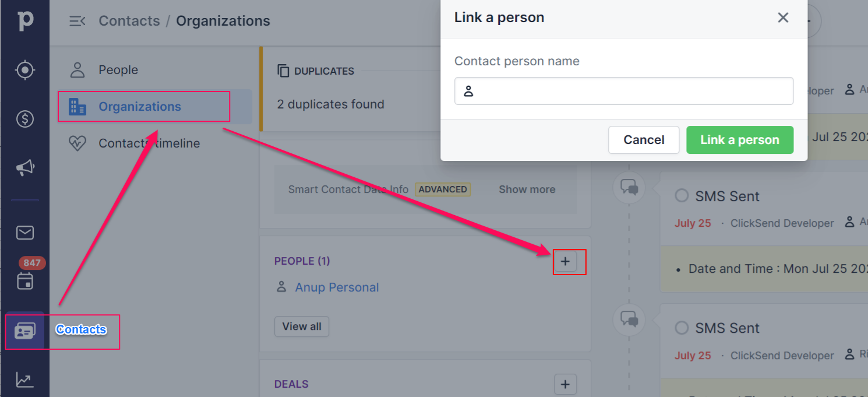This screenshot has height=397, width=868.
Task: Click the green Link a person button
Action: point(740,140)
